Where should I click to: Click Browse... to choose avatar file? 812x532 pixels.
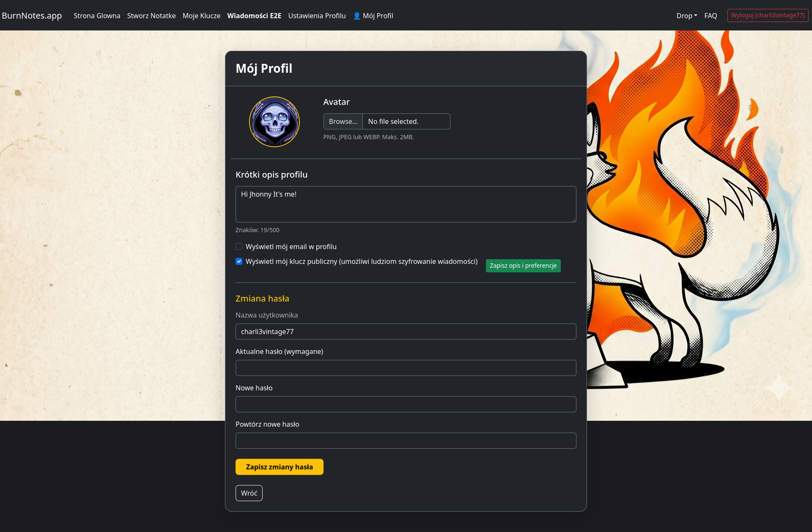[x=343, y=121]
